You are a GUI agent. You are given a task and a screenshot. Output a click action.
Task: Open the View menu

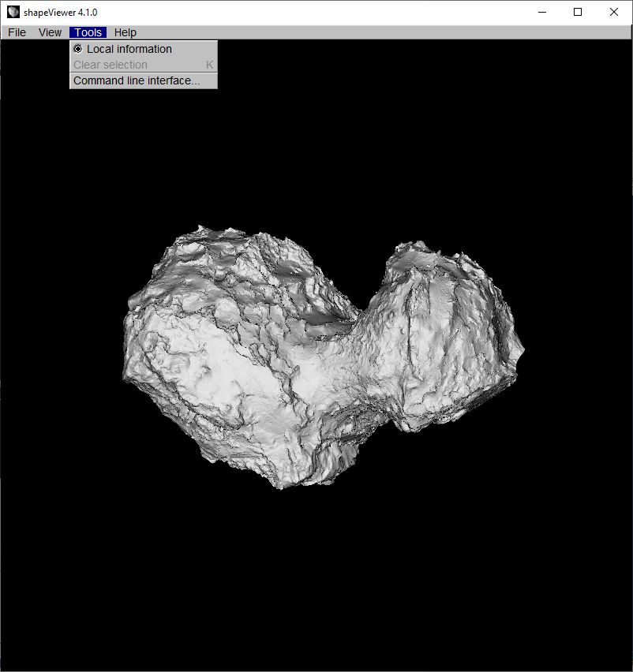(51, 32)
